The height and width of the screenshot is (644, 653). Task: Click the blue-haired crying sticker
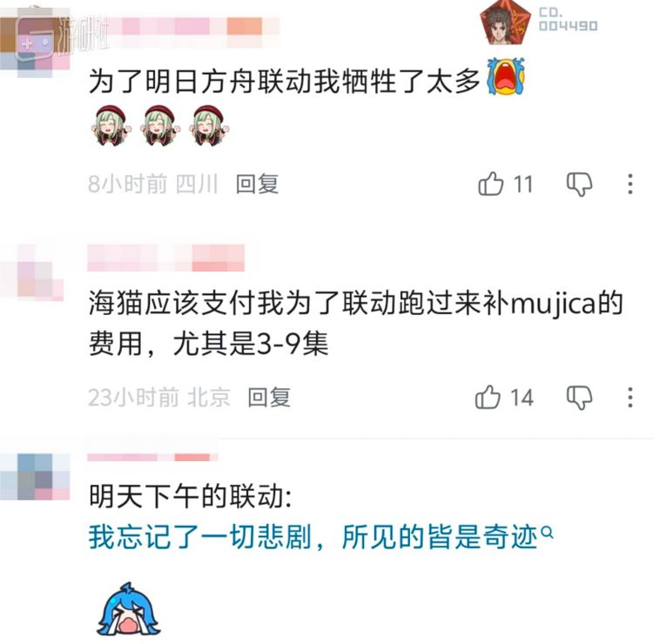coord(129,609)
